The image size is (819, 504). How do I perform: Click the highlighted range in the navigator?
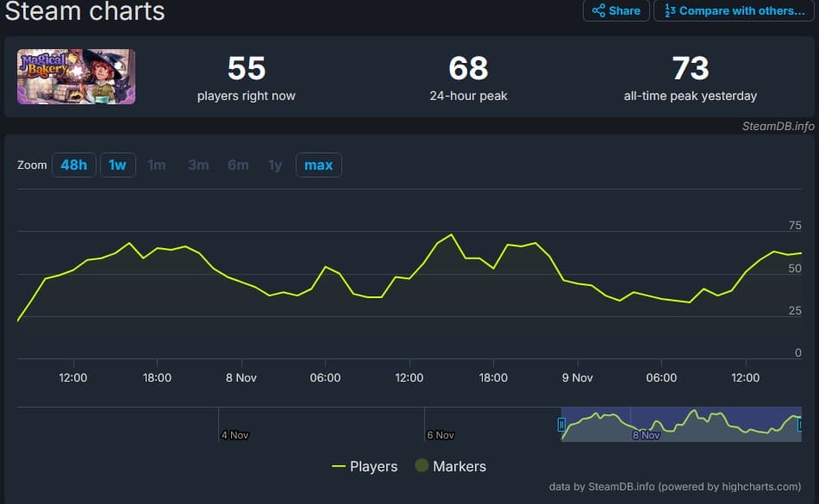681,424
